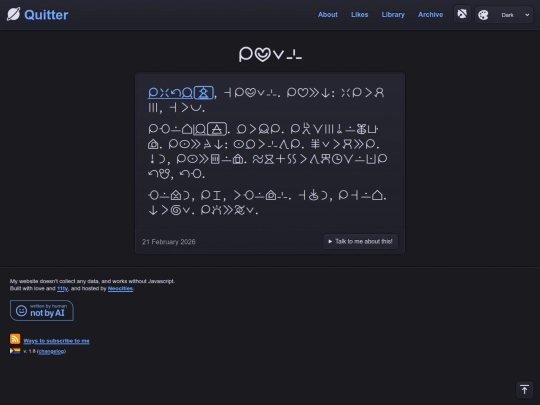The image size is (540, 405).
Task: Click the palette theme icon
Action: (483, 15)
